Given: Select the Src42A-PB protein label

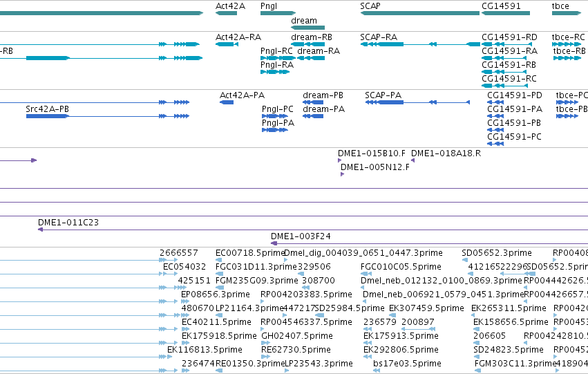Looking at the screenshot, I should click(x=47, y=109).
